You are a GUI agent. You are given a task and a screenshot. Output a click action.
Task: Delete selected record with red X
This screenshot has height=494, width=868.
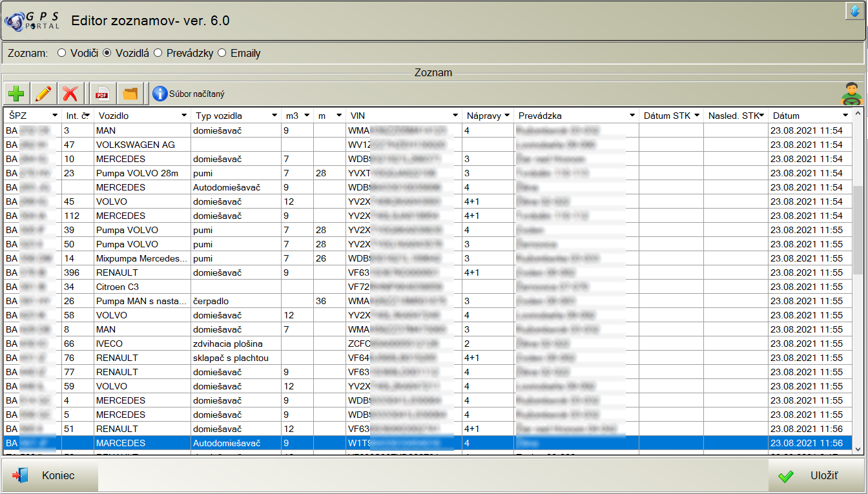coord(70,94)
